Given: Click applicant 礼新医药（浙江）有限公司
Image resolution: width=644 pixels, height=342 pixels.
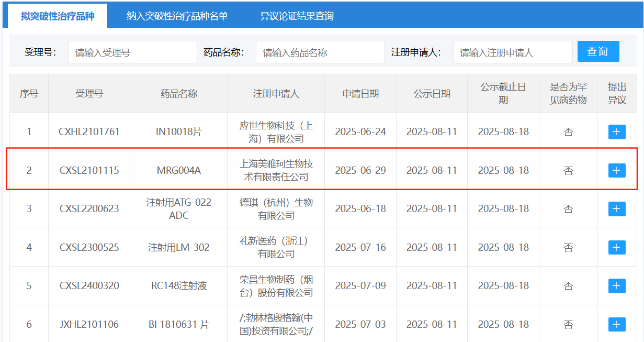Looking at the screenshot, I should (x=276, y=247).
